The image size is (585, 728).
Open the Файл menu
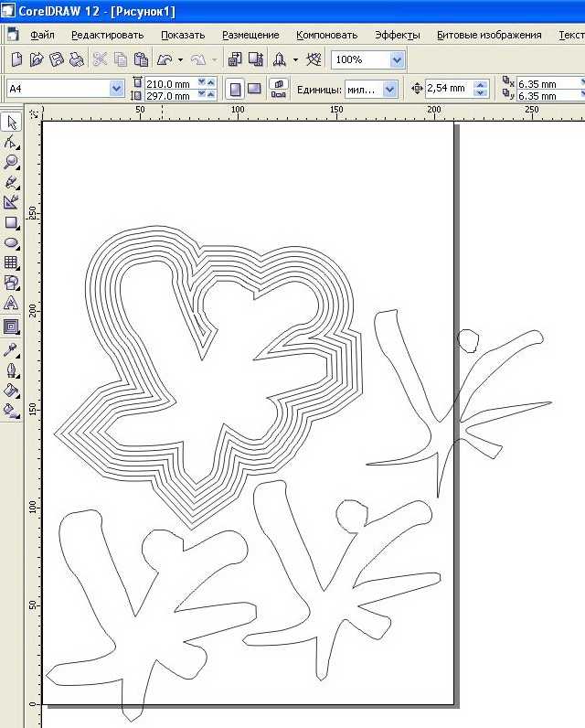pos(42,36)
